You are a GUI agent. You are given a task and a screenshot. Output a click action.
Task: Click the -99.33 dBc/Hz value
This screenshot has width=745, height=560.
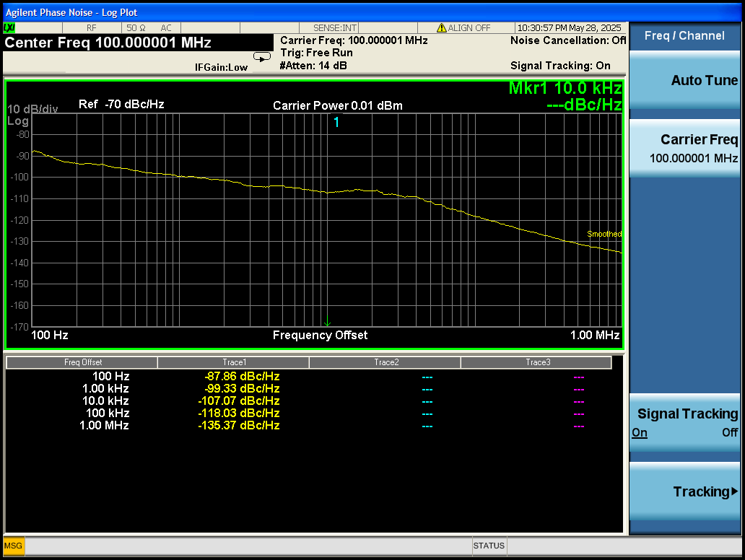click(x=242, y=388)
